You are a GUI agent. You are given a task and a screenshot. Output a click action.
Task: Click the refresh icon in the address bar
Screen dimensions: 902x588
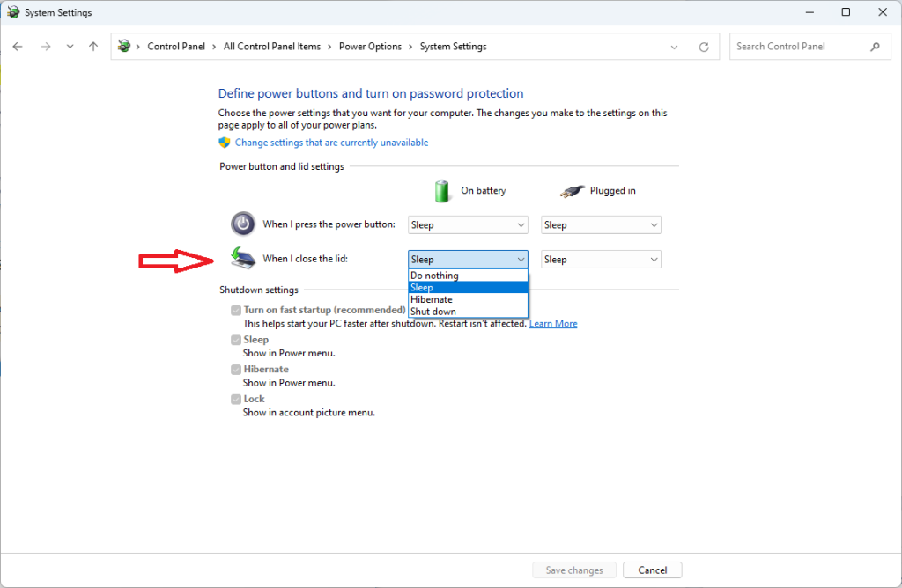point(704,46)
